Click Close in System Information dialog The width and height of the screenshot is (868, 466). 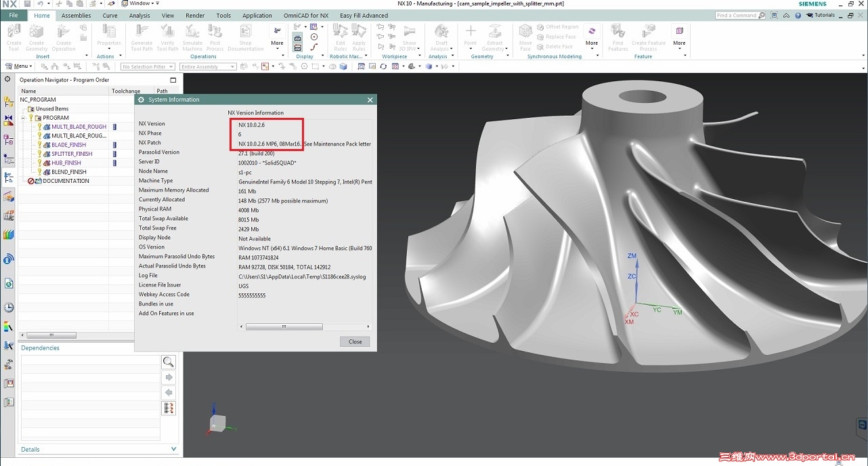tap(355, 341)
